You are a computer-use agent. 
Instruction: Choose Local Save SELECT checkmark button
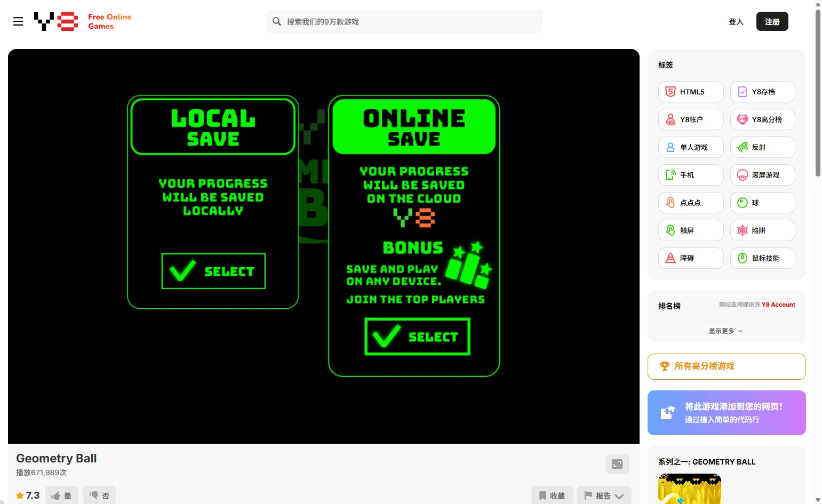coord(213,271)
